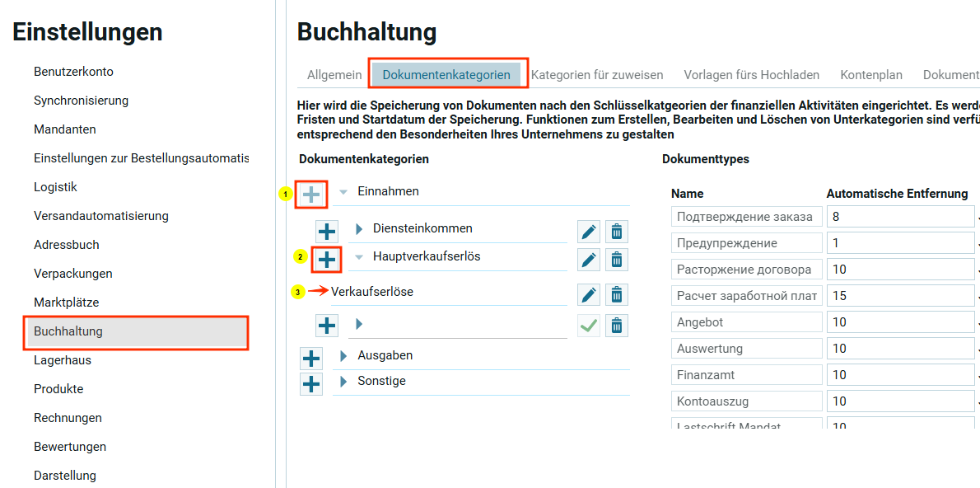Click the plus icon next to Ausgaben
Image resolution: width=980 pixels, height=488 pixels.
311,359
